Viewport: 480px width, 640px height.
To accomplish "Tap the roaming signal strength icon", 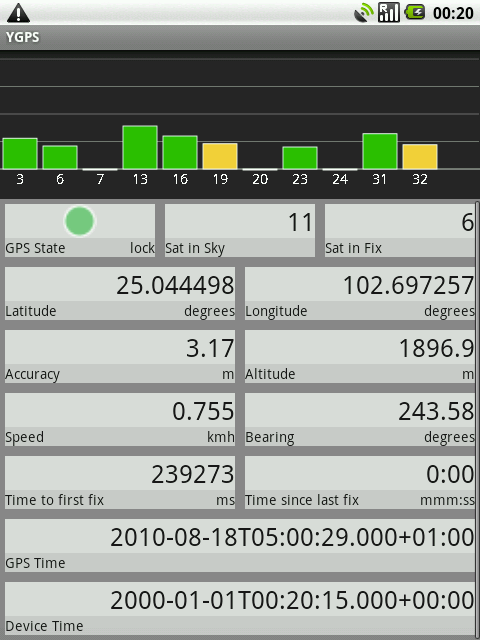I will click(388, 13).
